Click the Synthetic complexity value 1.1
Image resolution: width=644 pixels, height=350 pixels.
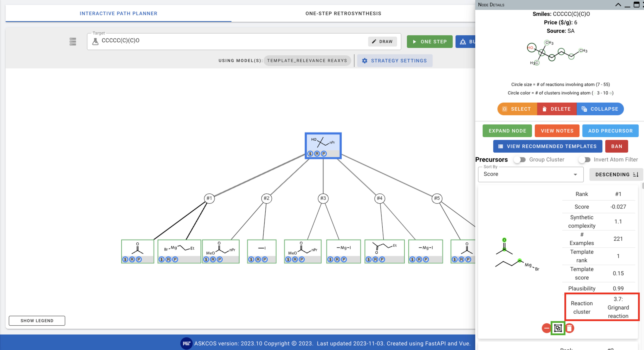tap(618, 222)
